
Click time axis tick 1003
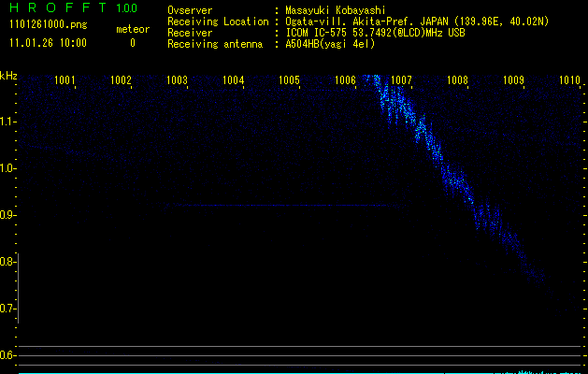coord(177,79)
